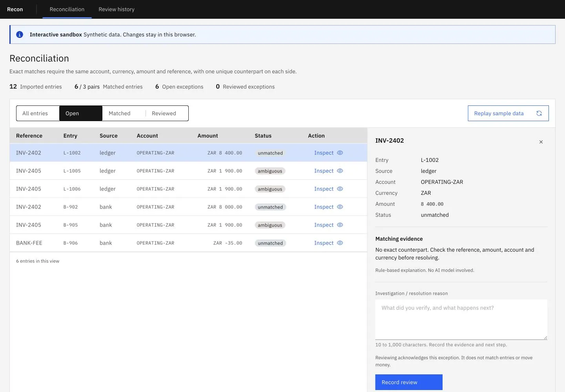The height and width of the screenshot is (392, 565).
Task: Click the info icon in sandbox banner
Action: pyautogui.click(x=20, y=34)
